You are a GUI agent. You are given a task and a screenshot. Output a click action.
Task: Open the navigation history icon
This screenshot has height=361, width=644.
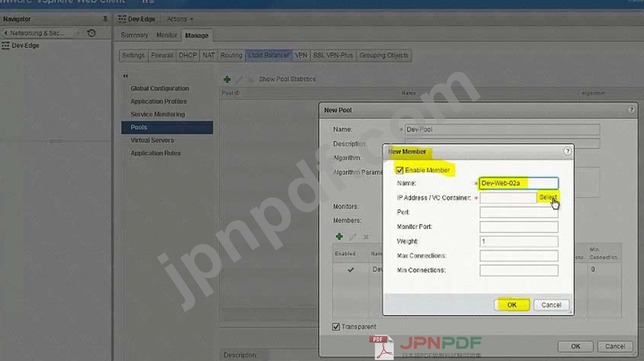[x=91, y=33]
